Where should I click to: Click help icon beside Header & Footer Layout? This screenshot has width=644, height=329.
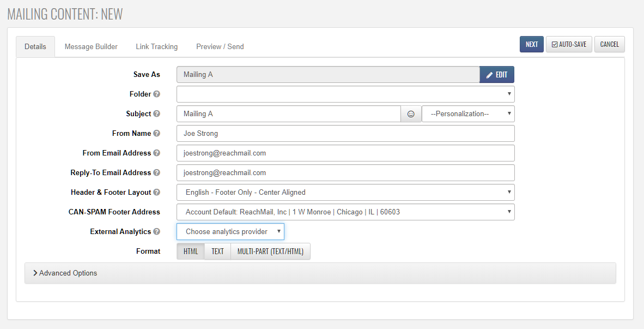156,193
